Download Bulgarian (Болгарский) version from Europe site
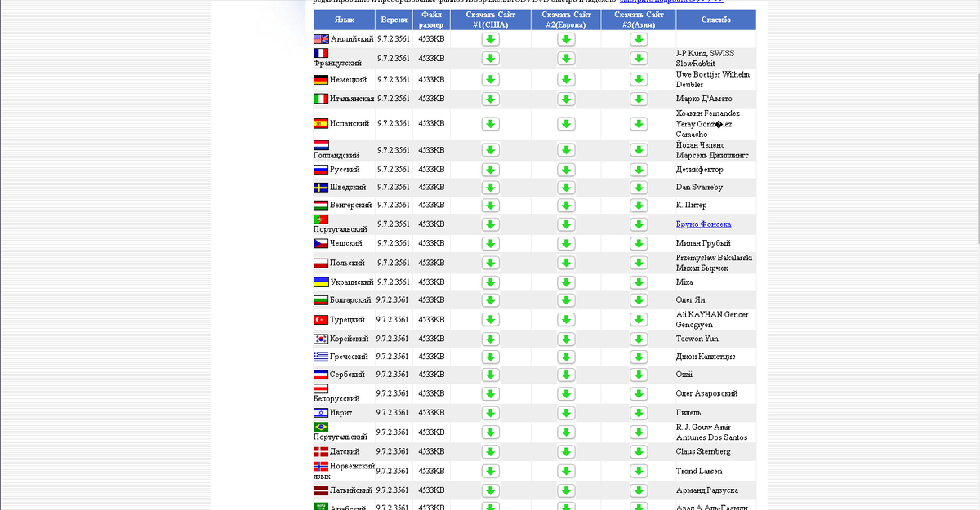The width and height of the screenshot is (980, 510). point(566,300)
